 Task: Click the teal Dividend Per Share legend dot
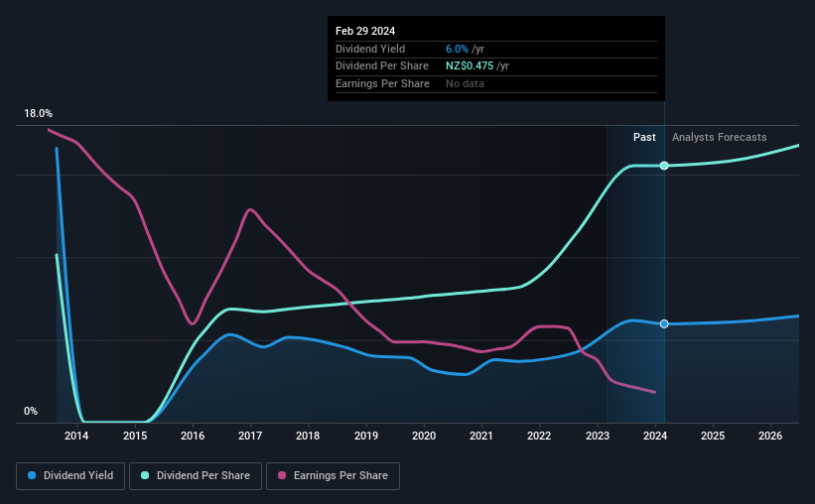(x=145, y=475)
